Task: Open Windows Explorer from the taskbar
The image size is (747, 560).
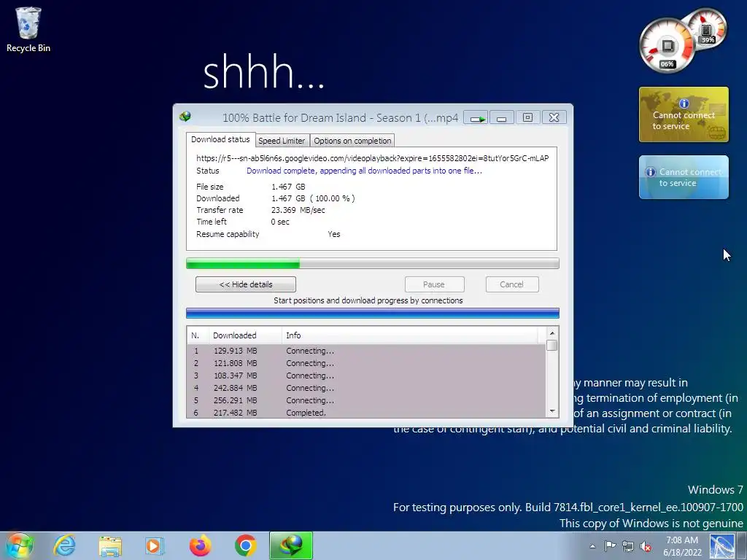Action: pyautogui.click(x=110, y=545)
